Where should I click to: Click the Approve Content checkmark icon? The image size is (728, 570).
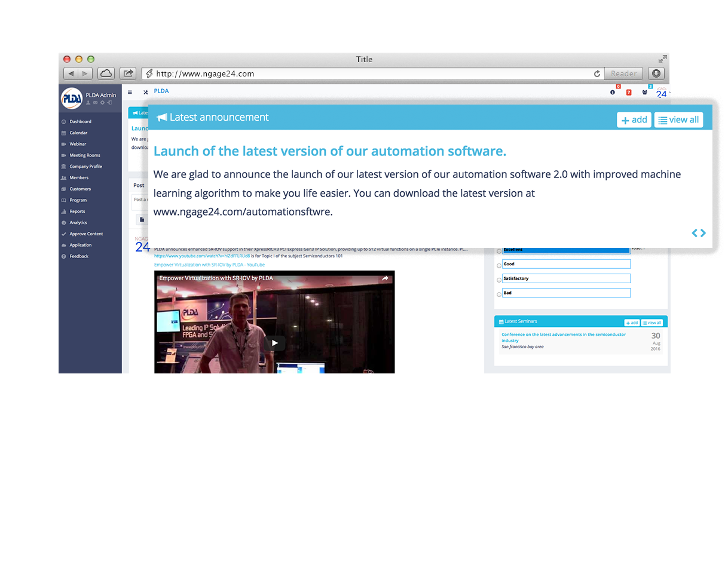(x=63, y=234)
